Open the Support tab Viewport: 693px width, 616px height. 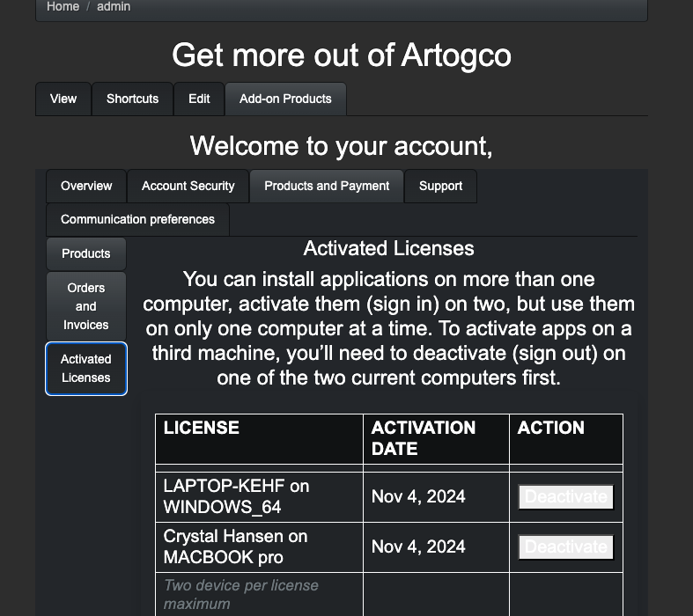click(x=440, y=186)
